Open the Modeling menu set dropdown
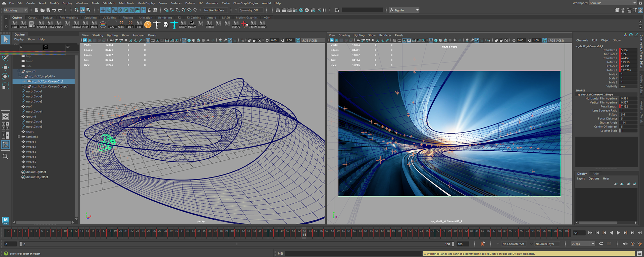 pos(15,10)
